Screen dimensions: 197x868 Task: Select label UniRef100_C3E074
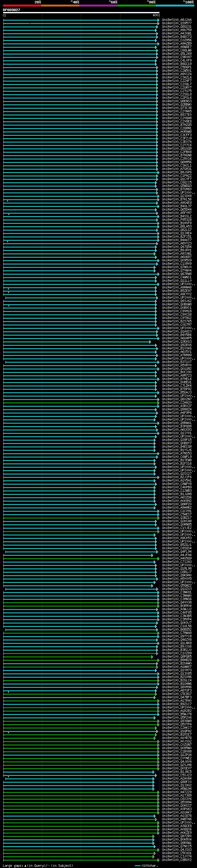click(x=177, y=142)
